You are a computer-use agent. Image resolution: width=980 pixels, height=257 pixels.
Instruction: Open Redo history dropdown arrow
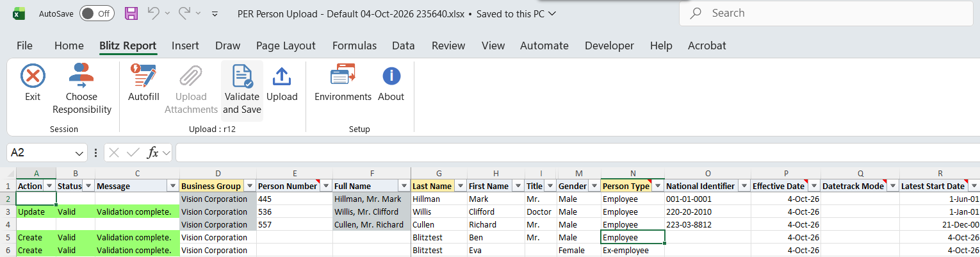[198, 13]
